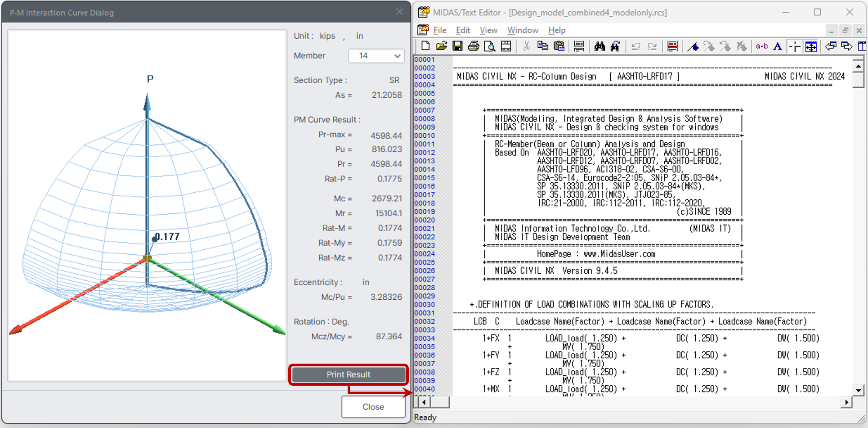This screenshot has width=868, height=428.
Task: Open font settings with the 'A' icon
Action: click(x=778, y=46)
